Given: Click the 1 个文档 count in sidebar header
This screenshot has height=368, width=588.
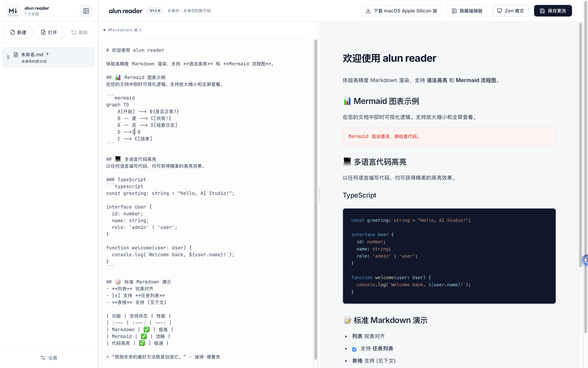Looking at the screenshot, I should coord(32,14).
